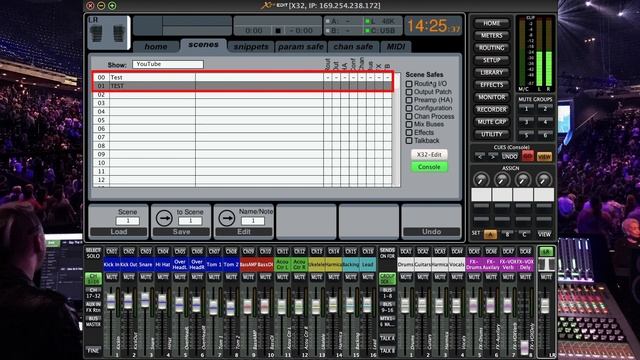The image size is (640, 360).
Task: Select channel Ch16 Lead
Action: (368, 251)
